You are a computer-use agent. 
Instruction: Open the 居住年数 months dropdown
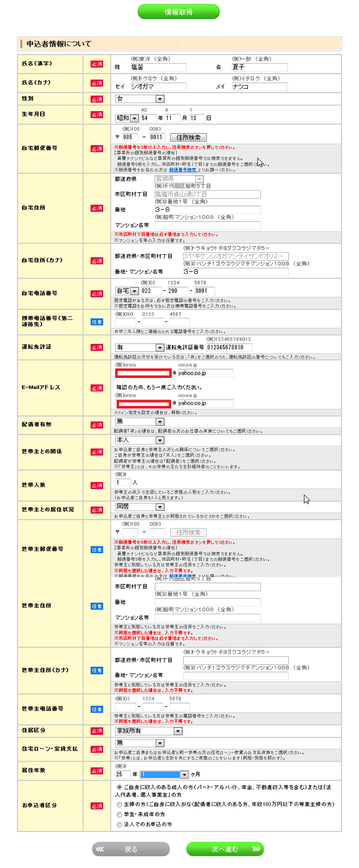click(x=164, y=775)
